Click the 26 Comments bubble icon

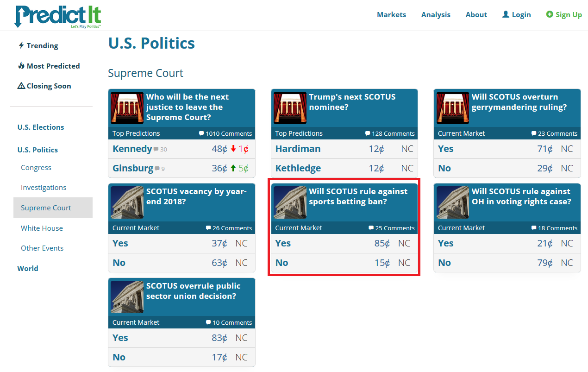(208, 228)
